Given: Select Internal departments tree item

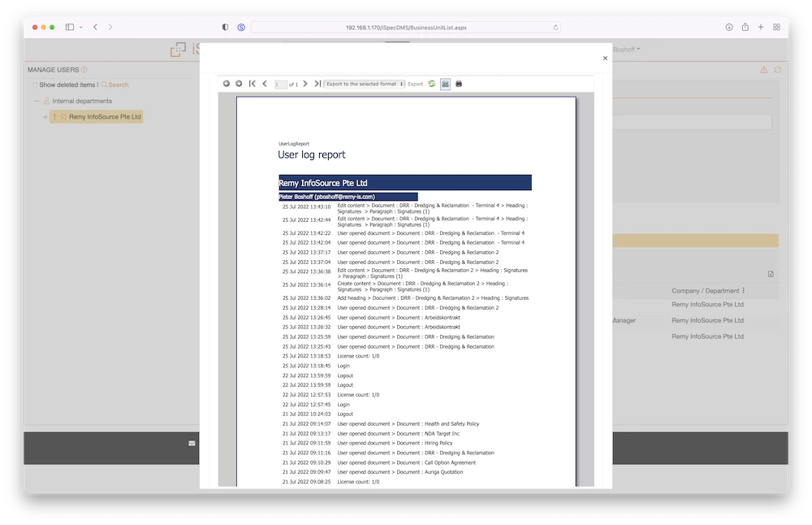Looking at the screenshot, I should pos(82,101).
